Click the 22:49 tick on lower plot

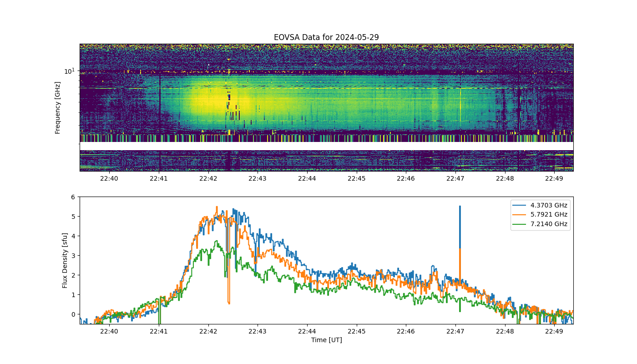tap(554, 331)
